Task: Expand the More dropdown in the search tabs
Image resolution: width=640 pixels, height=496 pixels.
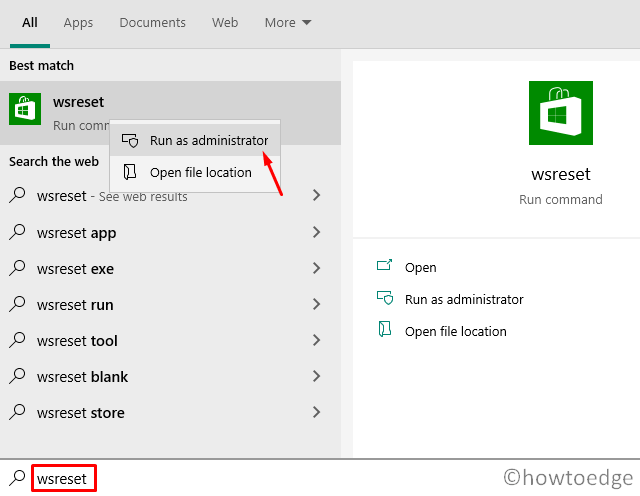Action: click(x=288, y=22)
